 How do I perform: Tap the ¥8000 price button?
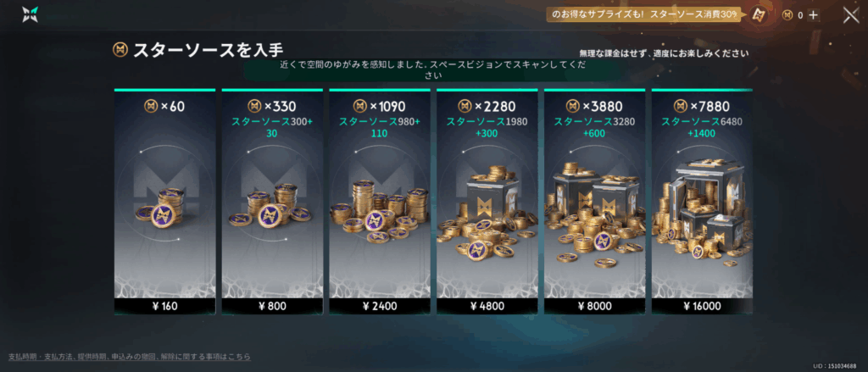click(x=594, y=306)
